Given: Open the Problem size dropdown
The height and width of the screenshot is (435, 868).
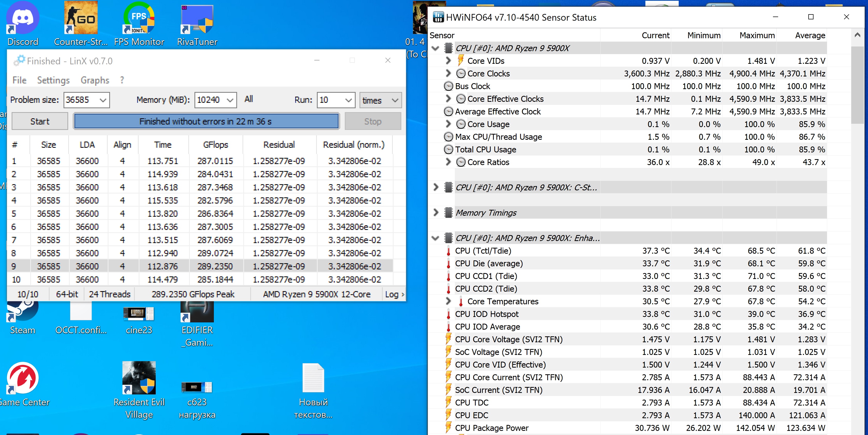Looking at the screenshot, I should point(103,100).
